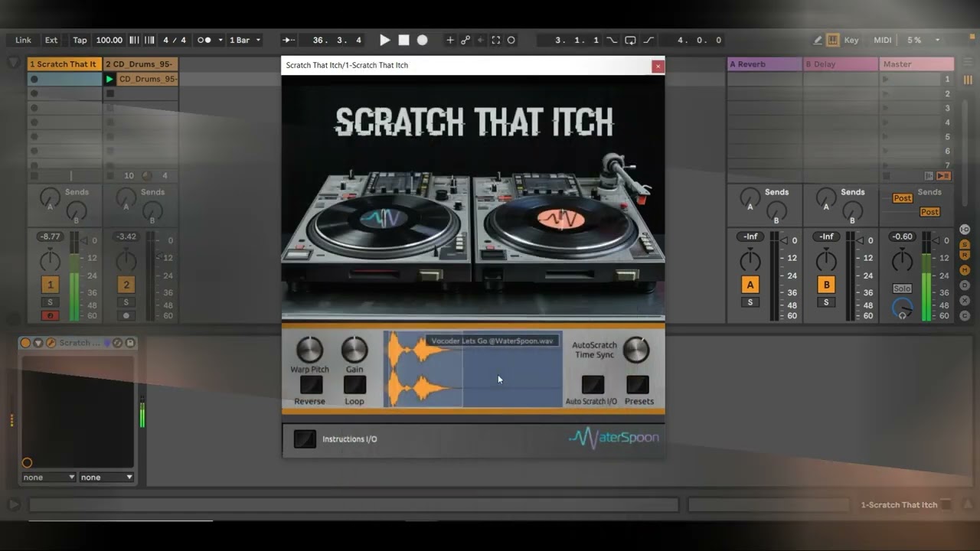Toggle the Instructions I/O button

[x=305, y=439]
